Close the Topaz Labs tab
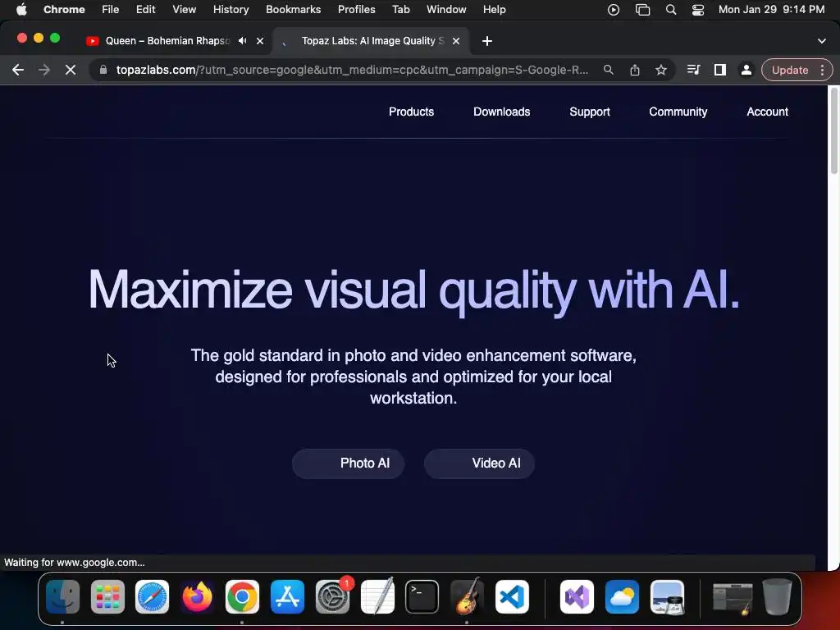Viewport: 840px width, 630px height. [x=456, y=41]
